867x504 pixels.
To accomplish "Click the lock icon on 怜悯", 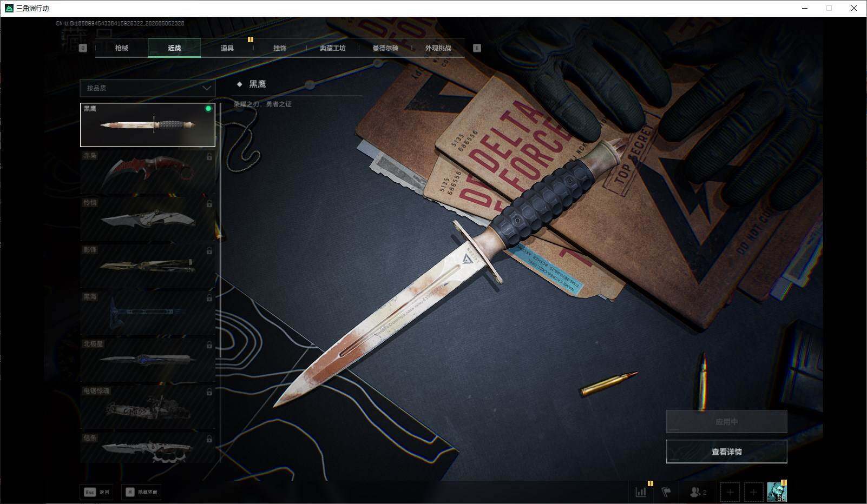I will (209, 204).
